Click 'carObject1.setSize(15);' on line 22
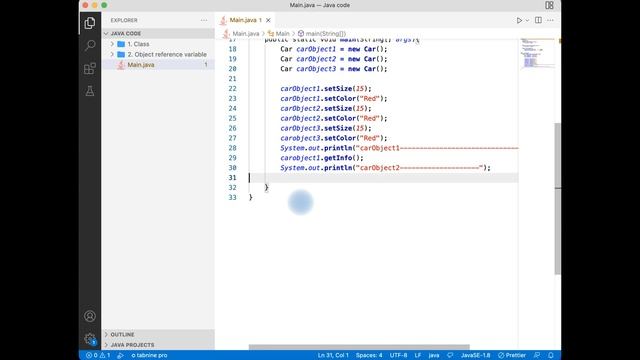This screenshot has height=360, width=640. click(326, 89)
